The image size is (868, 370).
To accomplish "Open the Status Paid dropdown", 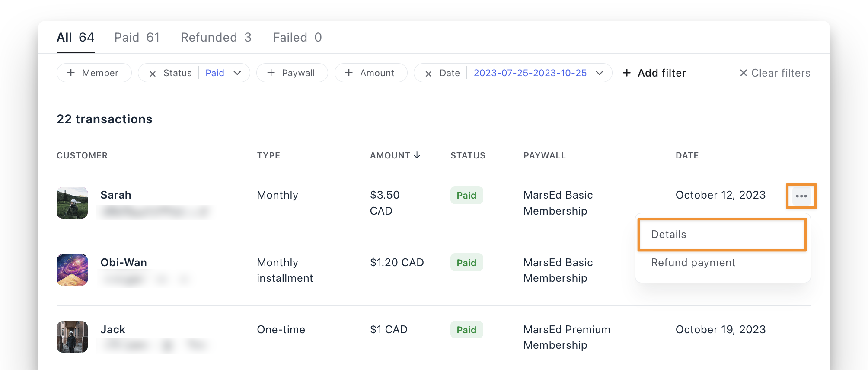I will point(237,73).
